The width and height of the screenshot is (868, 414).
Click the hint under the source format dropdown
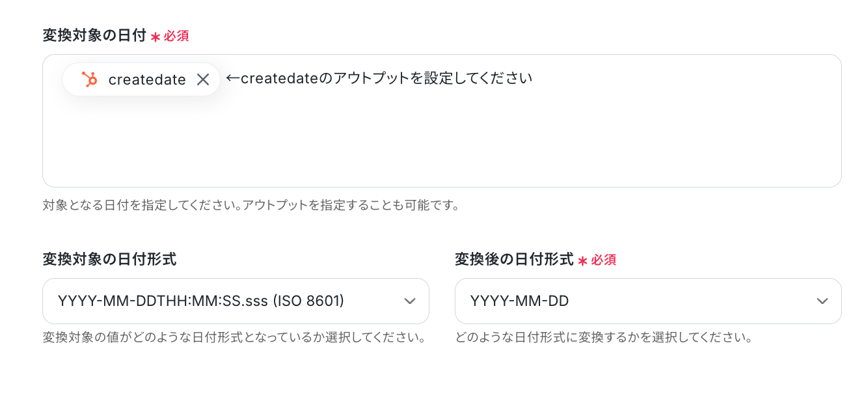coord(234,338)
